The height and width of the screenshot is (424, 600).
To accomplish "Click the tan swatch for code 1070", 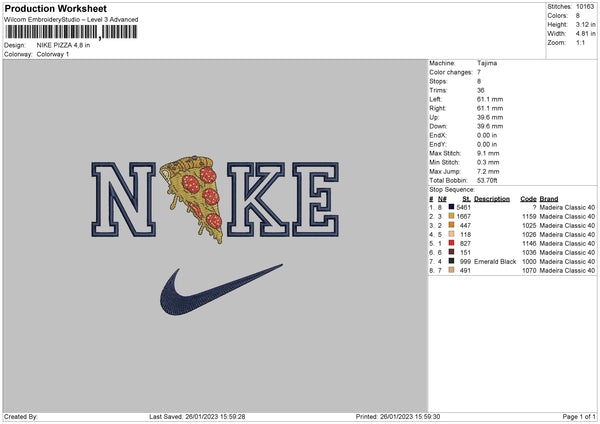I will pos(451,270).
